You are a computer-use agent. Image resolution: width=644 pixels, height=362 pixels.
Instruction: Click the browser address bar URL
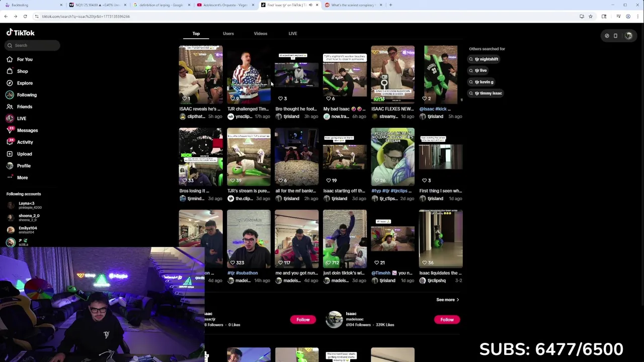(x=86, y=17)
